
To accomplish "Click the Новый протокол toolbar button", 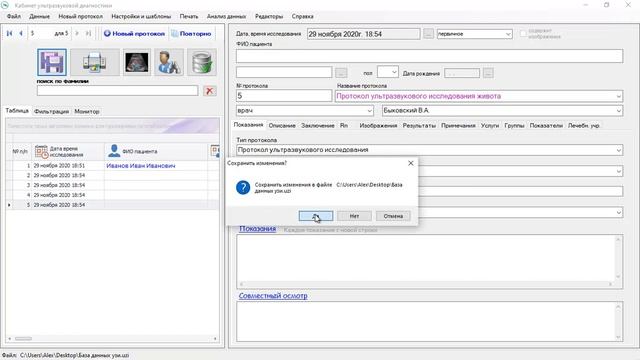I will pos(134,33).
